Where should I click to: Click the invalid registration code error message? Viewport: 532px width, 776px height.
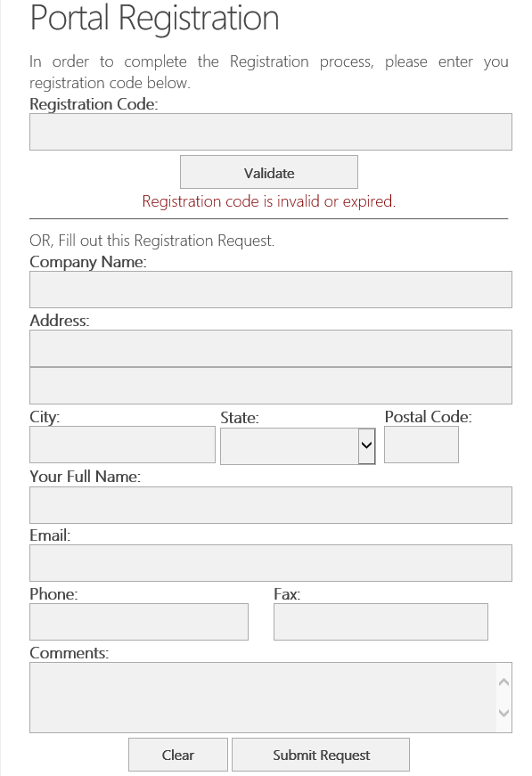[269, 201]
